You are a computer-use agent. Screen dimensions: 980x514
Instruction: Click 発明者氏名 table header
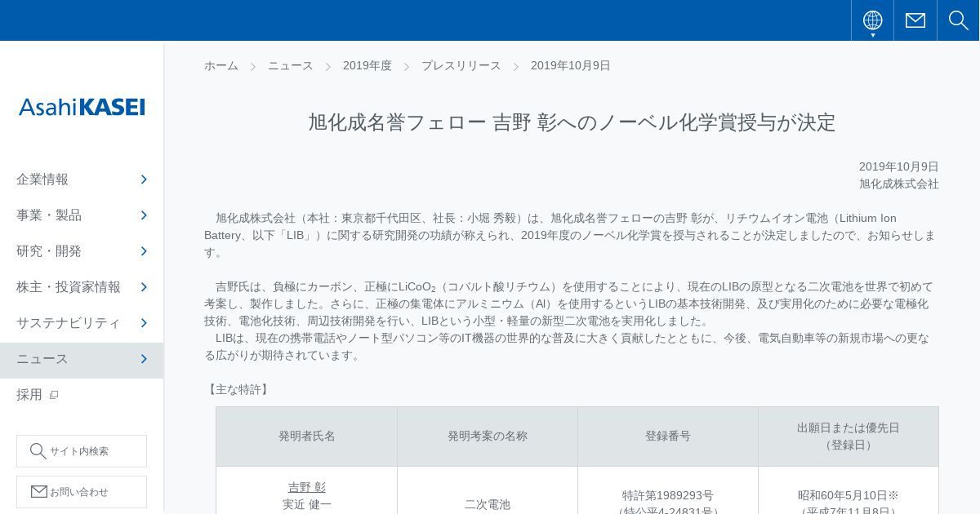click(x=307, y=436)
